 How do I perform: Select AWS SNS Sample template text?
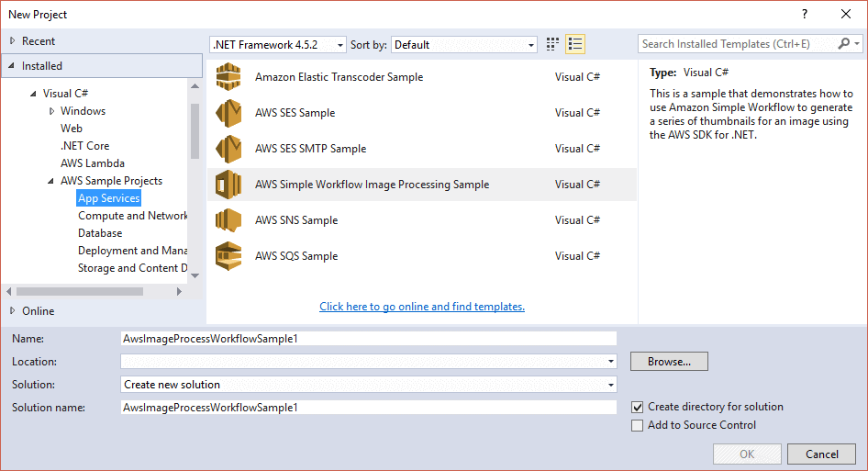[296, 220]
